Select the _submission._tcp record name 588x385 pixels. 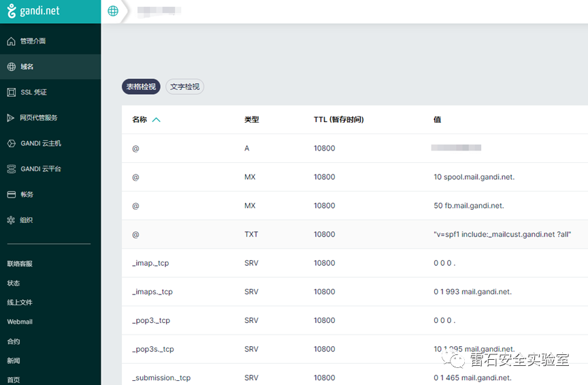tap(161, 378)
